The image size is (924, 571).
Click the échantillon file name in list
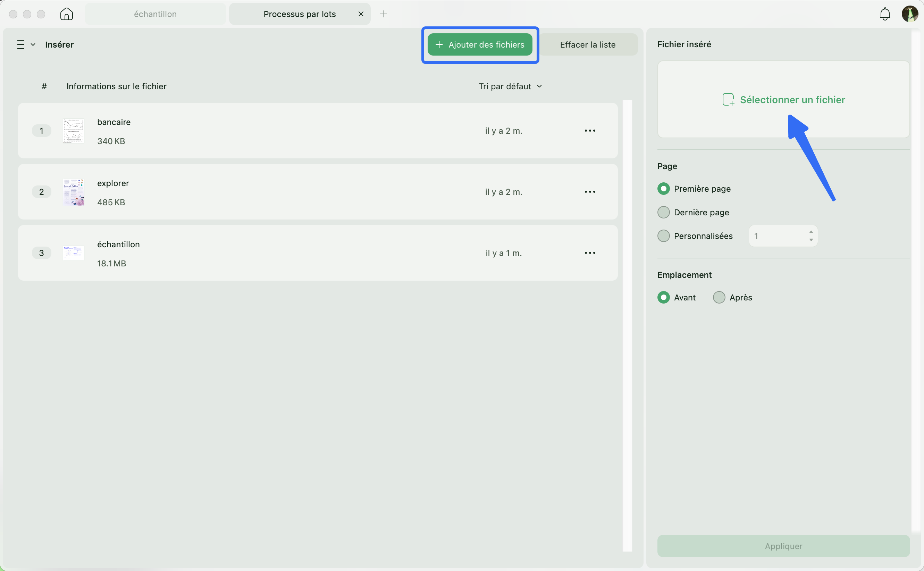coord(118,244)
